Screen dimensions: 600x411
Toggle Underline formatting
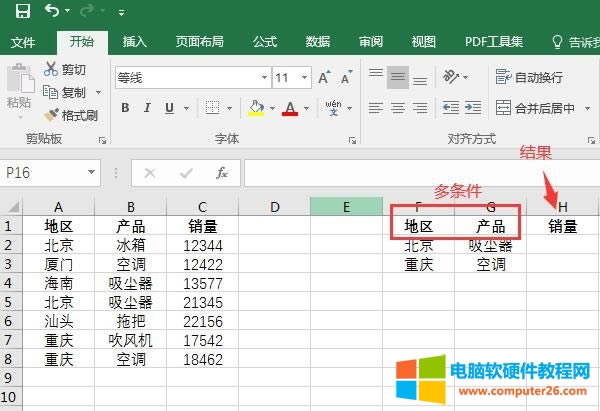pos(167,108)
